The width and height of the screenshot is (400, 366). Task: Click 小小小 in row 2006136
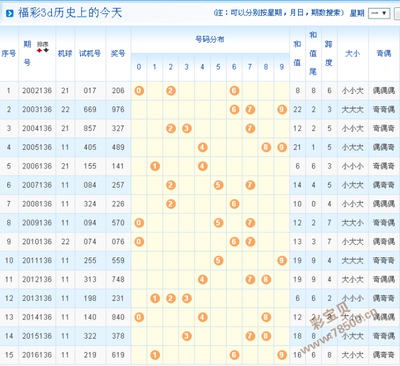coord(353,166)
